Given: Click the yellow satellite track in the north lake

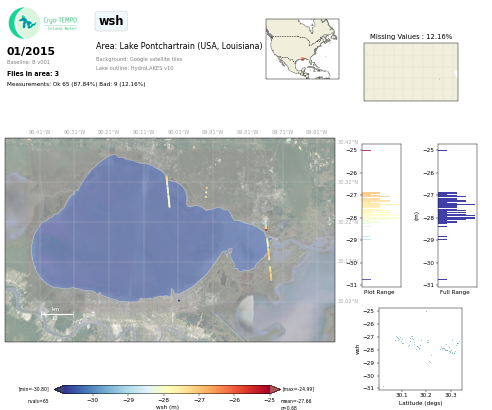Looking at the screenshot, I should (168, 192).
